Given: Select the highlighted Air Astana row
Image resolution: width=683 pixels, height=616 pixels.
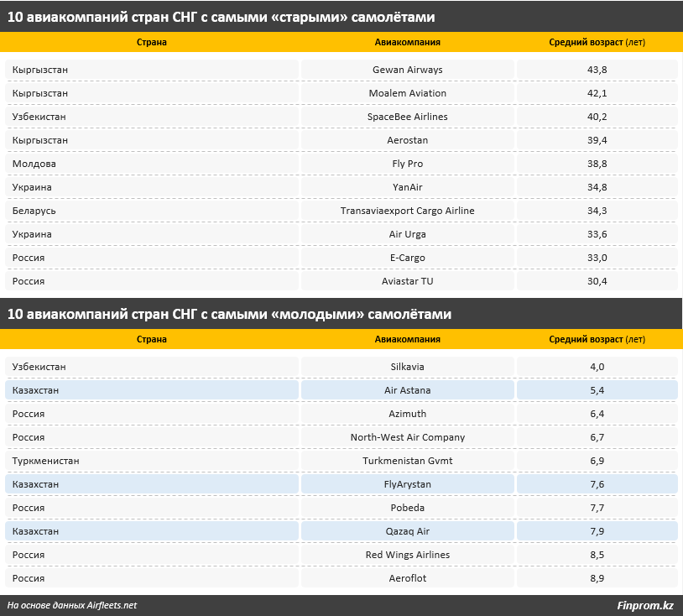Looking at the screenshot, I should [x=341, y=390].
